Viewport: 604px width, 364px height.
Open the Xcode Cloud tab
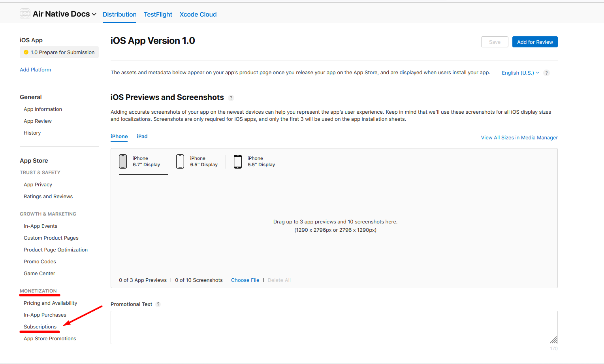198,14
